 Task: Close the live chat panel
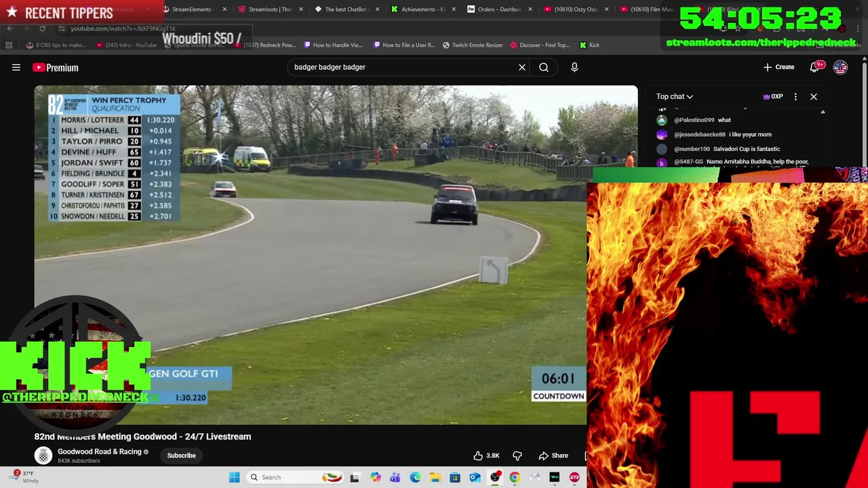pyautogui.click(x=814, y=96)
